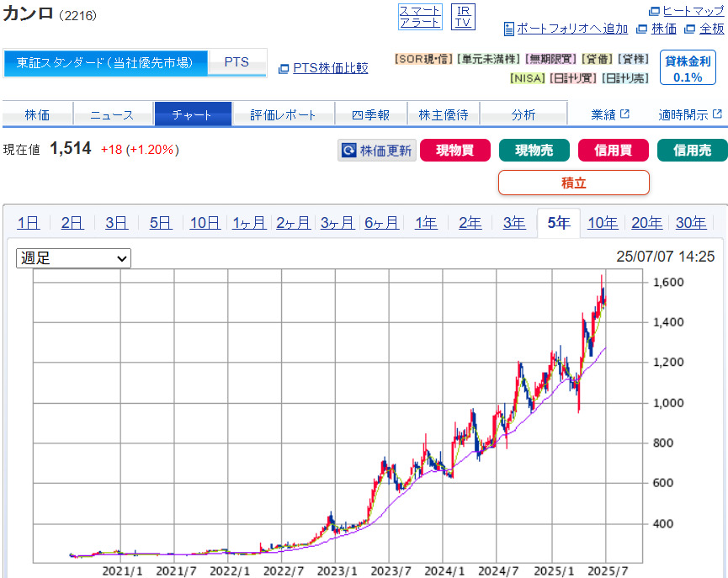Click the スマートアラート icon

(x=420, y=17)
